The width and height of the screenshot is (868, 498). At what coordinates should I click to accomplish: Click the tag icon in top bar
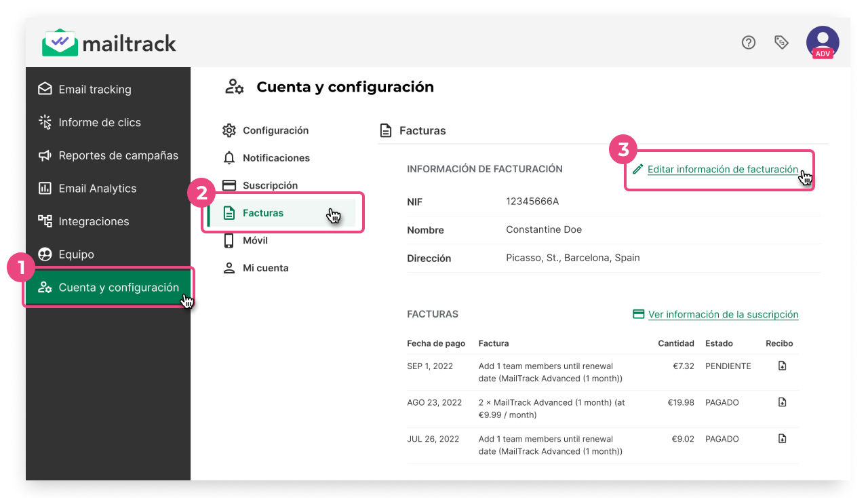(x=781, y=42)
